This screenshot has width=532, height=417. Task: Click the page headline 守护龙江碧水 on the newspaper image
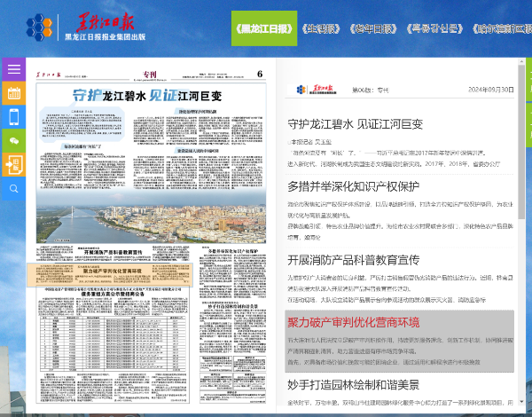coord(147,96)
